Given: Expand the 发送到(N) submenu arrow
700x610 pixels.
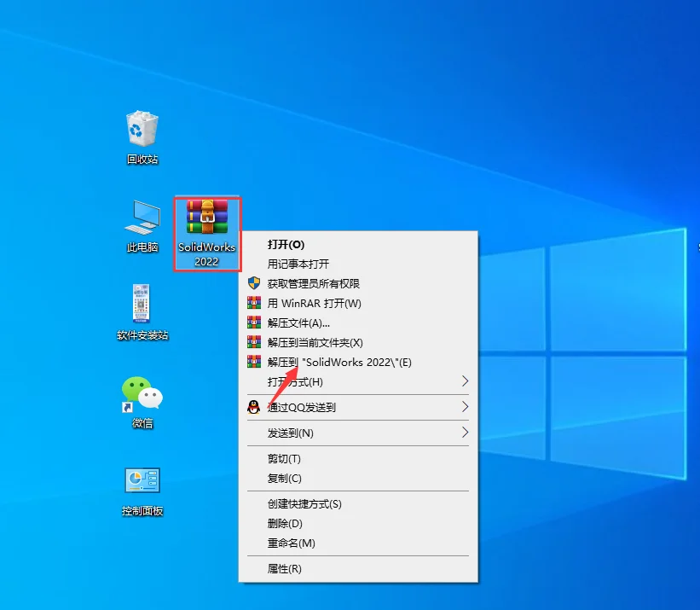Looking at the screenshot, I should click(x=465, y=433).
